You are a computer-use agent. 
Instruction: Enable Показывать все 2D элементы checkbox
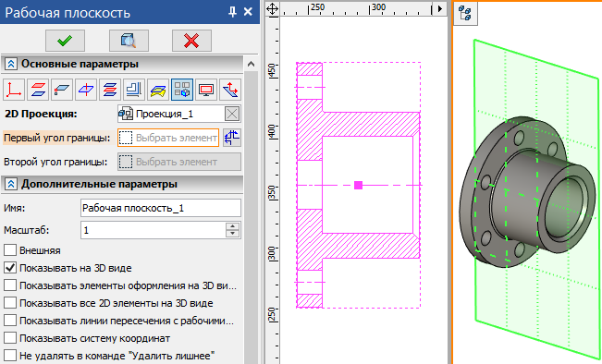(x=10, y=303)
